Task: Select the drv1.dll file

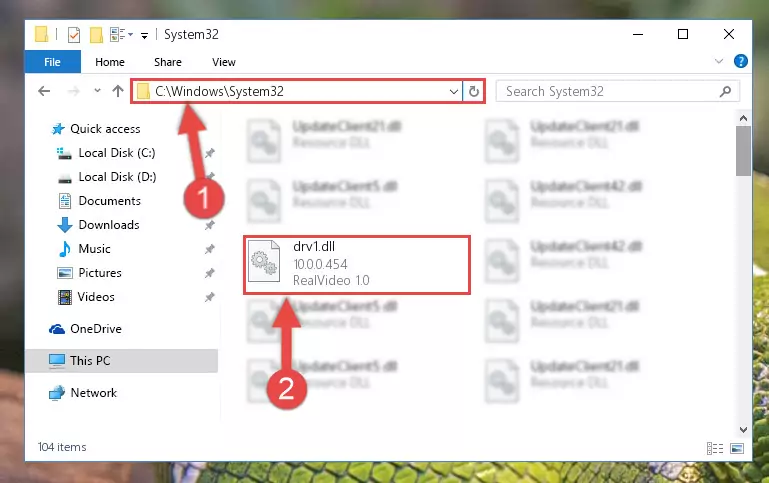Action: 357,265
